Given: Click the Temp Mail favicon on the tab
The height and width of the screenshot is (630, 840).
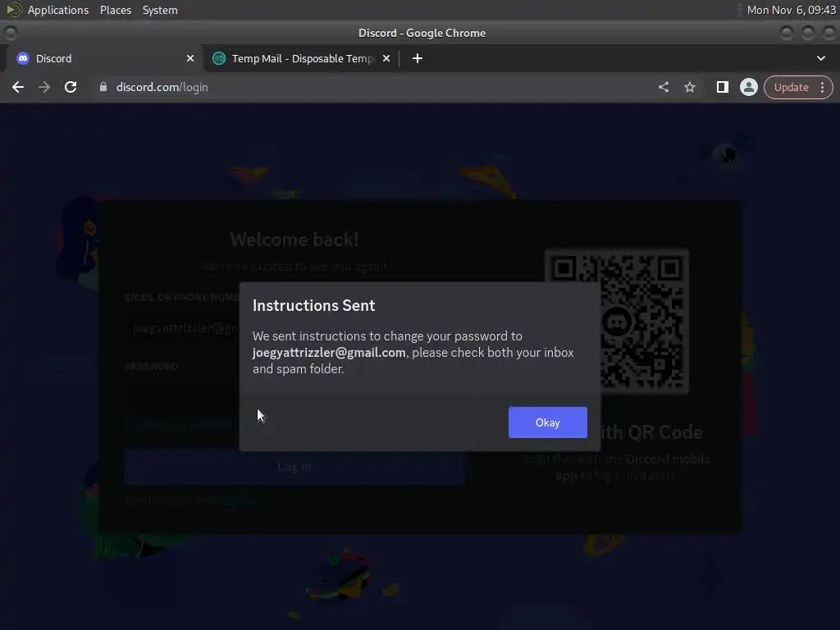Looking at the screenshot, I should point(218,58).
